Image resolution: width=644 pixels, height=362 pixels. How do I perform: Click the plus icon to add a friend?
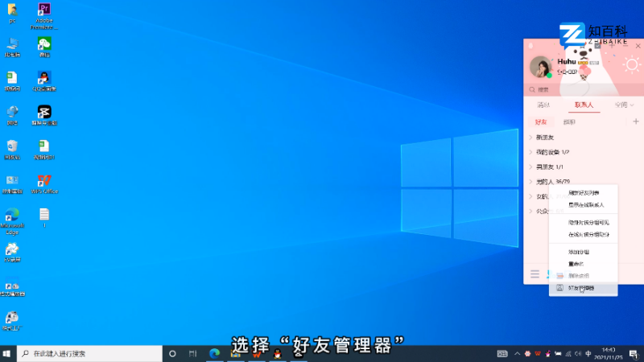(635, 121)
